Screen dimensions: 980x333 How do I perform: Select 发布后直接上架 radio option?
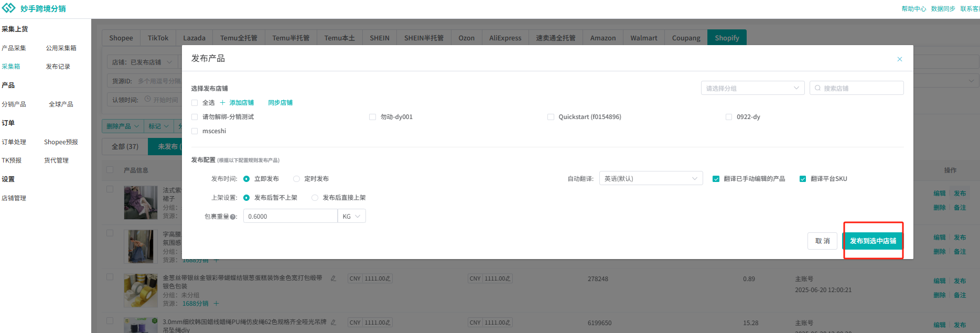(x=315, y=198)
